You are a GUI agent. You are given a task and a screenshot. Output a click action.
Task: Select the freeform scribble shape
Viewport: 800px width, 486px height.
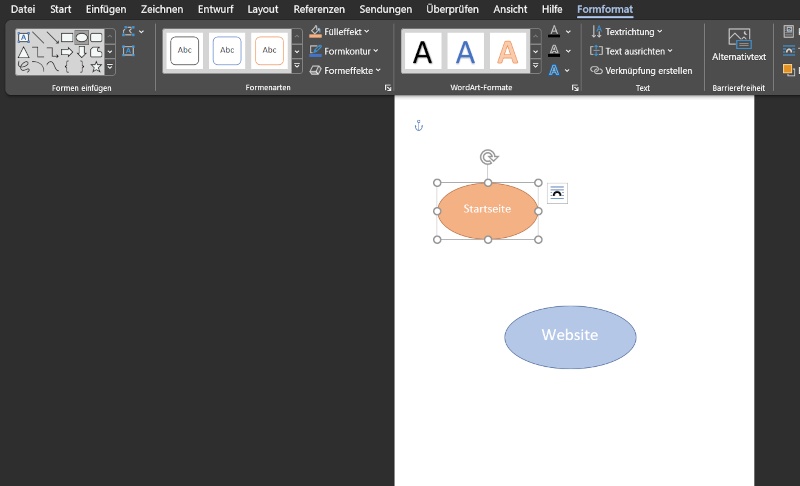point(23,67)
